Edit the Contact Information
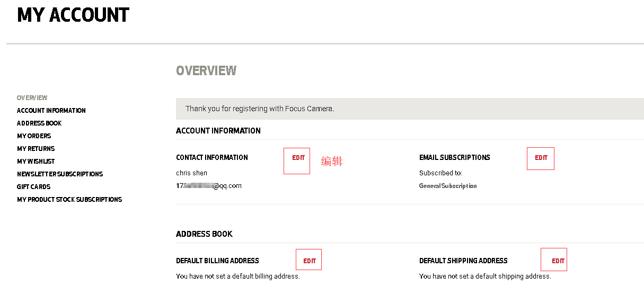 click(298, 158)
